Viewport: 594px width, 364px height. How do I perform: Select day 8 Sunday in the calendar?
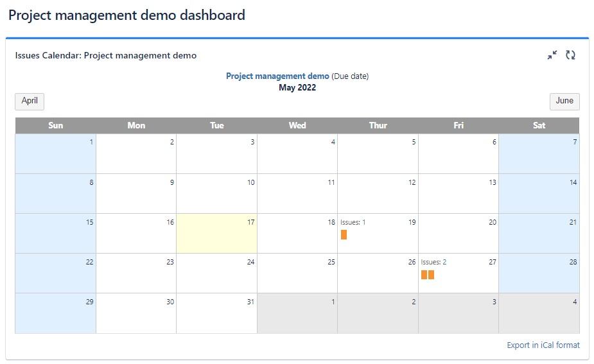click(x=55, y=193)
